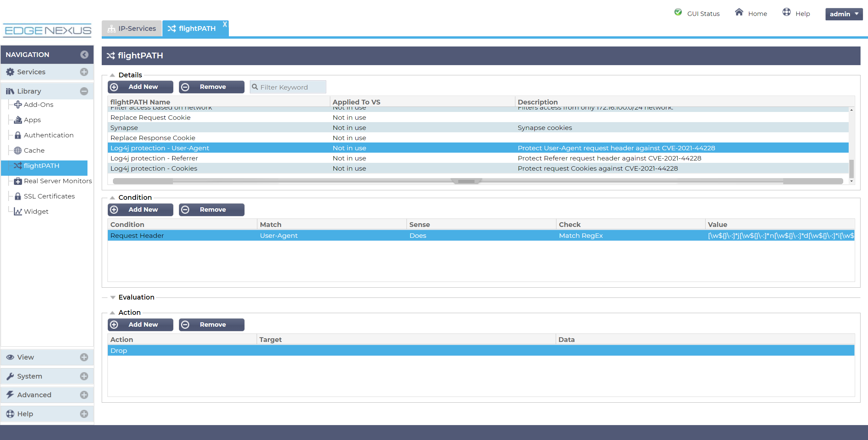This screenshot has height=440, width=868.
Task: Sort by Applied To VS column header
Action: [422, 102]
